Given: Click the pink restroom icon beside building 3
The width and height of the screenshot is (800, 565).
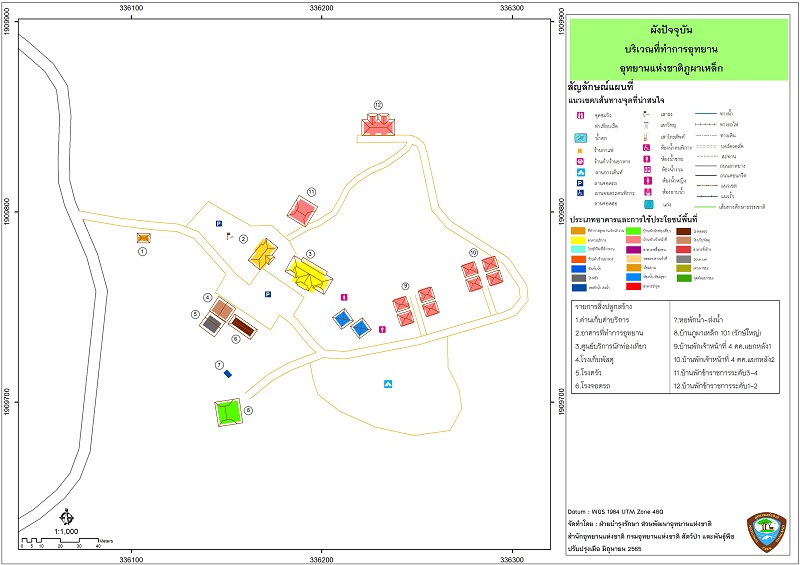Looking at the screenshot, I should click(x=344, y=297).
